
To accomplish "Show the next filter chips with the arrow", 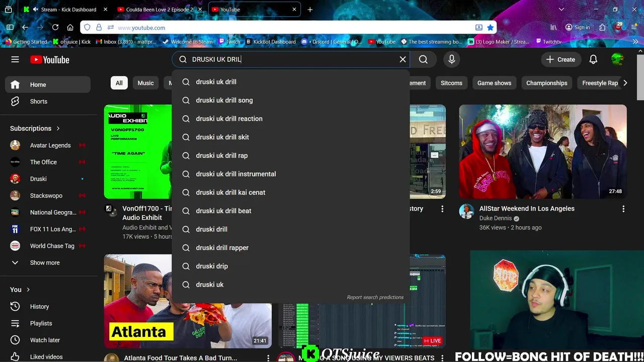I will (625, 83).
